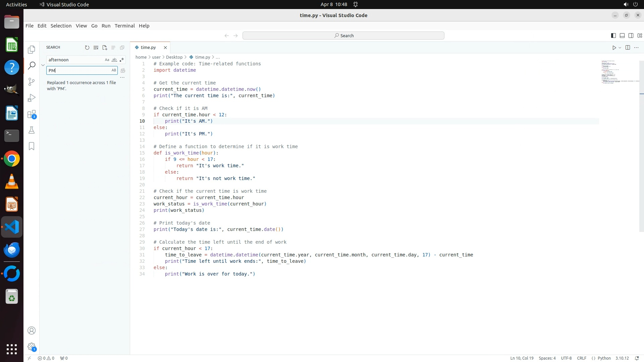
Task: Toggle Match Case in search field
Action: (107, 60)
